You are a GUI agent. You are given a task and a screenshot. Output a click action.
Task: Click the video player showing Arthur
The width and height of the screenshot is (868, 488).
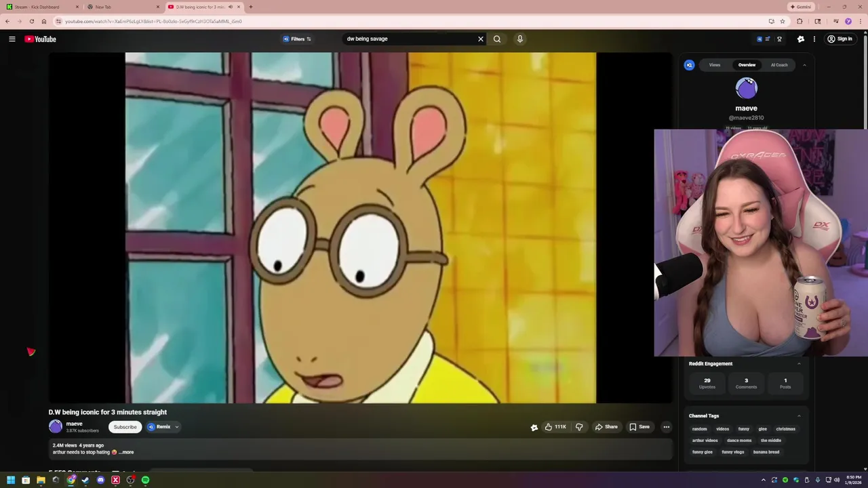[x=360, y=228]
